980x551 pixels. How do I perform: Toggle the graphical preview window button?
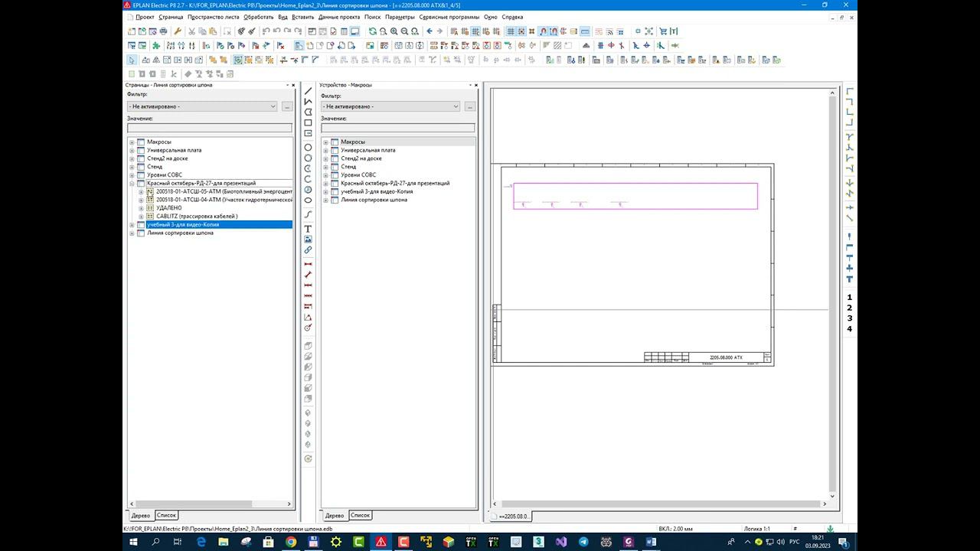(354, 31)
